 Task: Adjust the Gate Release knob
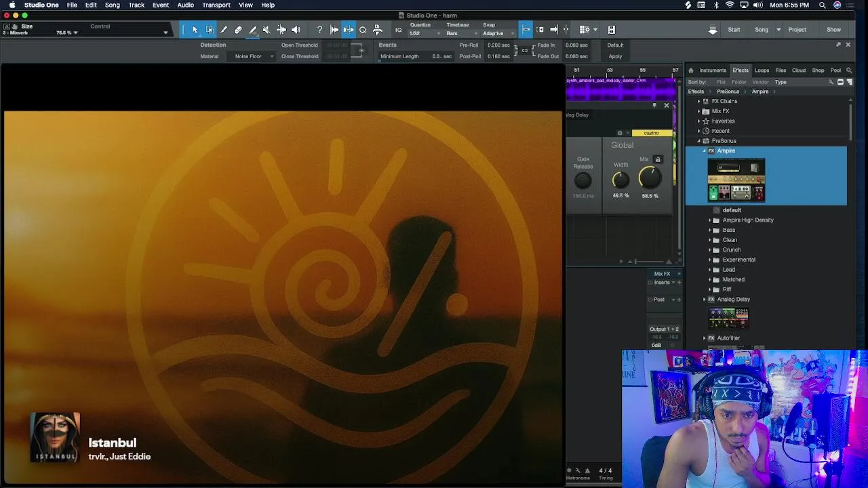tap(583, 180)
